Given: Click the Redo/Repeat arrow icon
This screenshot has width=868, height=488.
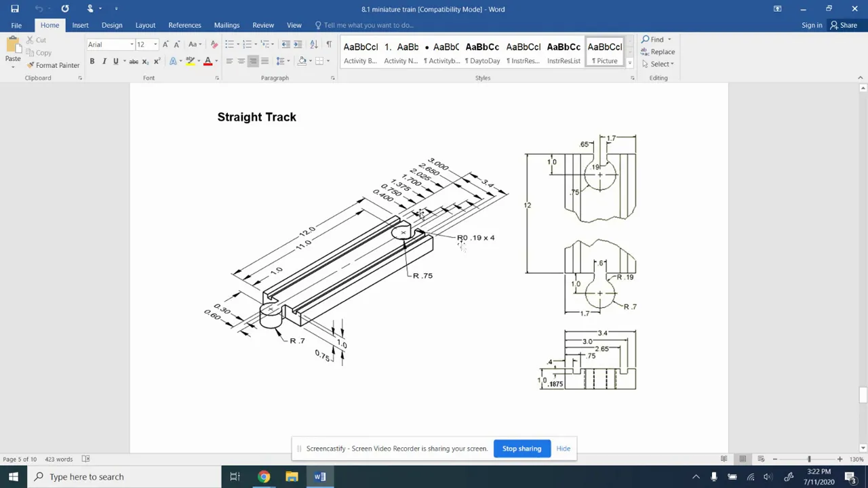Looking at the screenshot, I should (65, 9).
